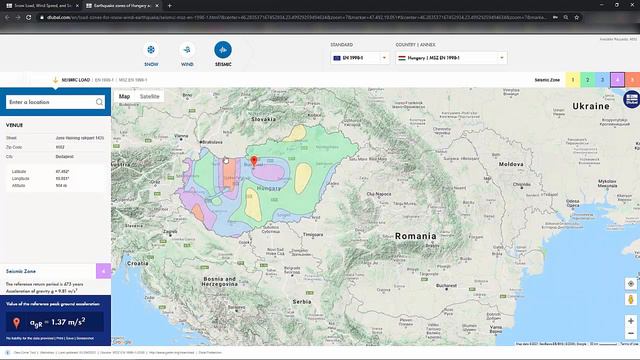Viewport: 640px width, 360px height.
Task: Click blue seismic zone 3 legend swatch
Action: click(x=602, y=80)
